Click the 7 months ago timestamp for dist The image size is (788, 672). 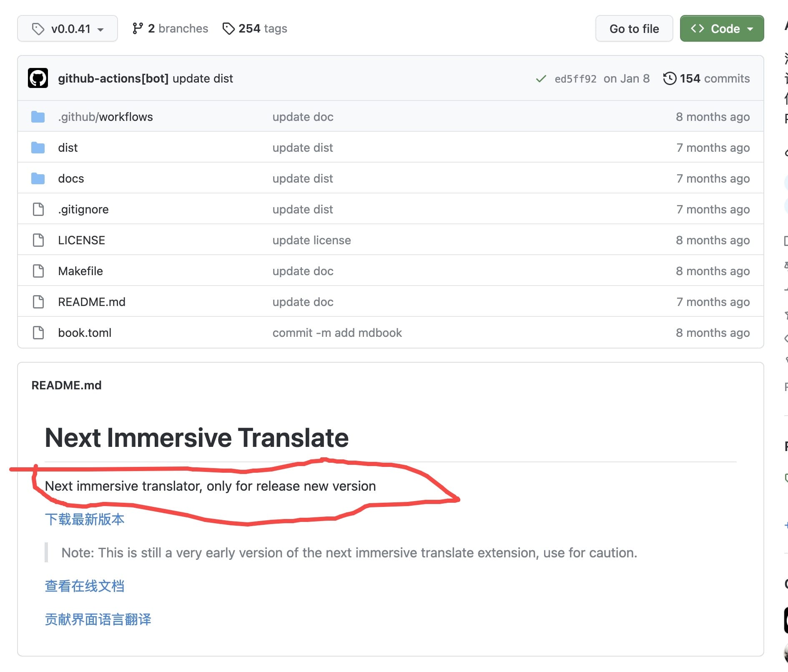(713, 148)
